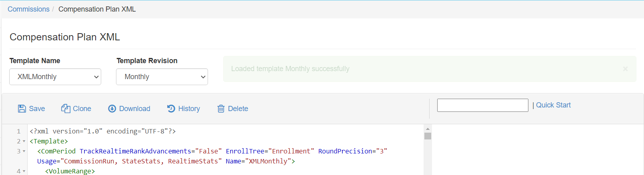
Task: Click the text box beside Quick Start
Action: 482,105
